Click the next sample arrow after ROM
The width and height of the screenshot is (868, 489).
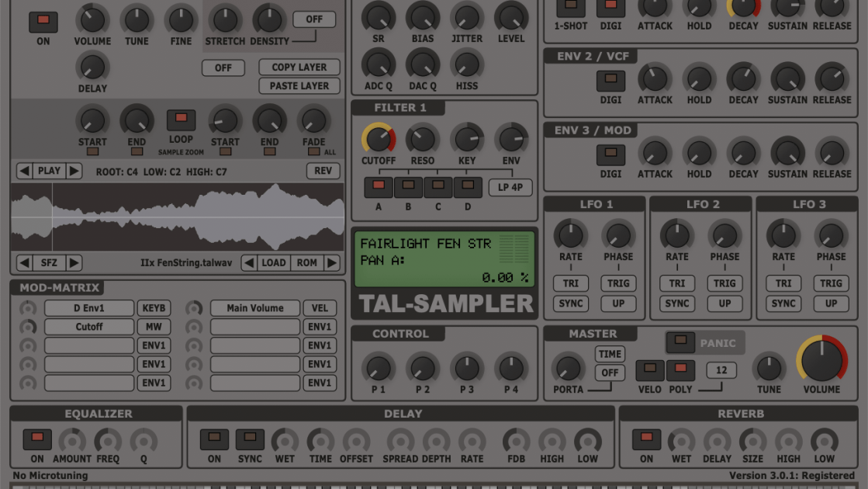click(x=332, y=262)
